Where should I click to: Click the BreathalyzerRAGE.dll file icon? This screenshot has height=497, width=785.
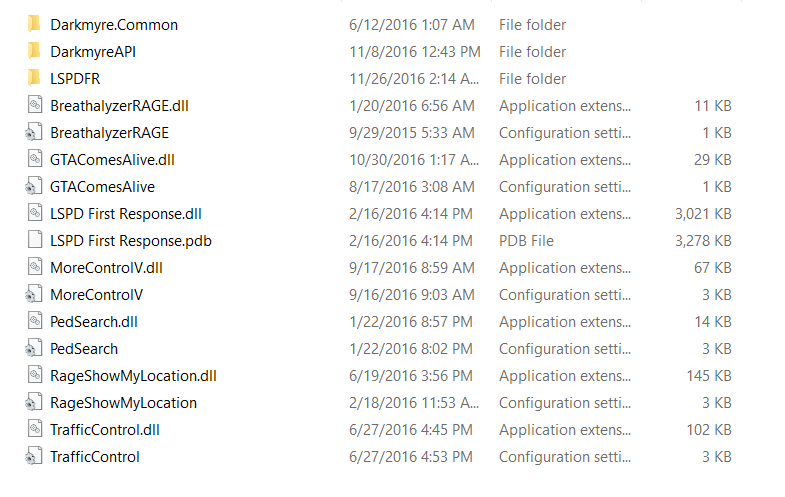coord(34,105)
